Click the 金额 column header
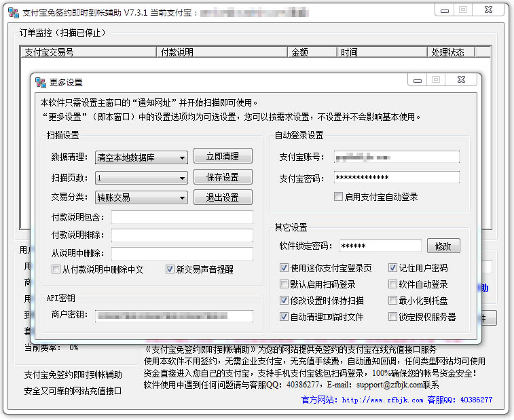This screenshot has width=514, height=420. click(312, 52)
